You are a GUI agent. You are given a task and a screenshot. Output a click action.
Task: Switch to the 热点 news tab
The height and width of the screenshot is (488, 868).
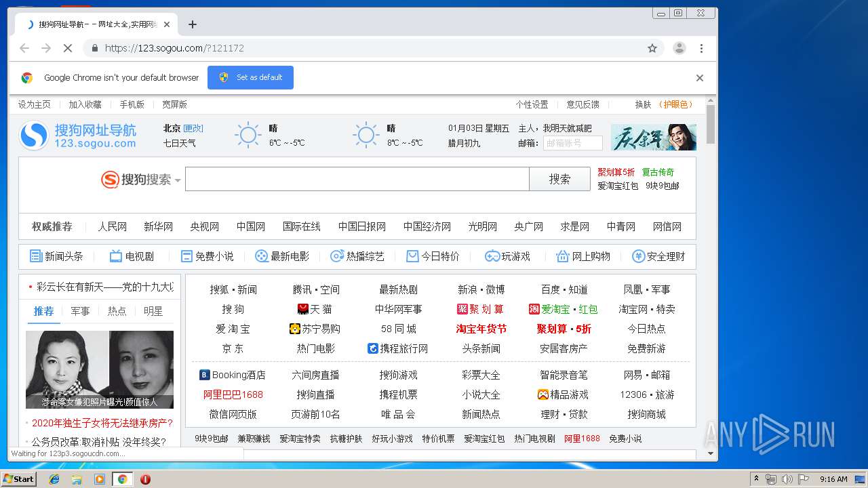[x=117, y=311]
